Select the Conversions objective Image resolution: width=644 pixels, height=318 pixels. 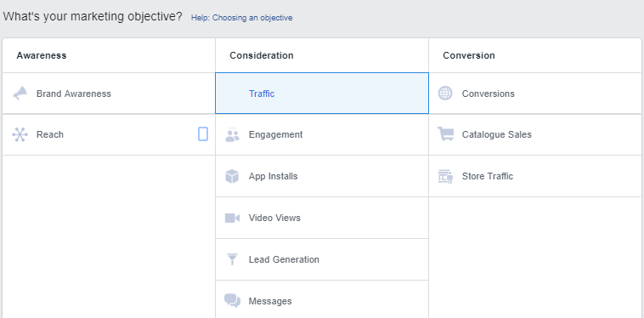[535, 94]
